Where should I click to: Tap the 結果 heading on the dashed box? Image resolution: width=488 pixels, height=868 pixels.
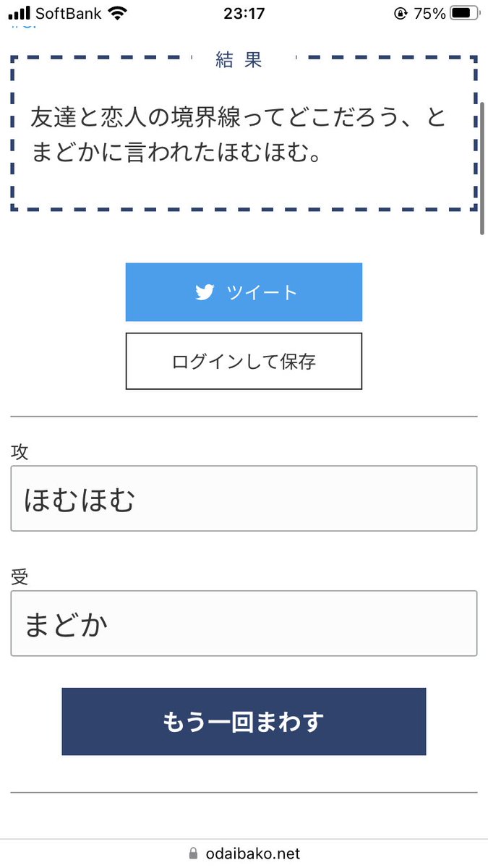(x=239, y=60)
